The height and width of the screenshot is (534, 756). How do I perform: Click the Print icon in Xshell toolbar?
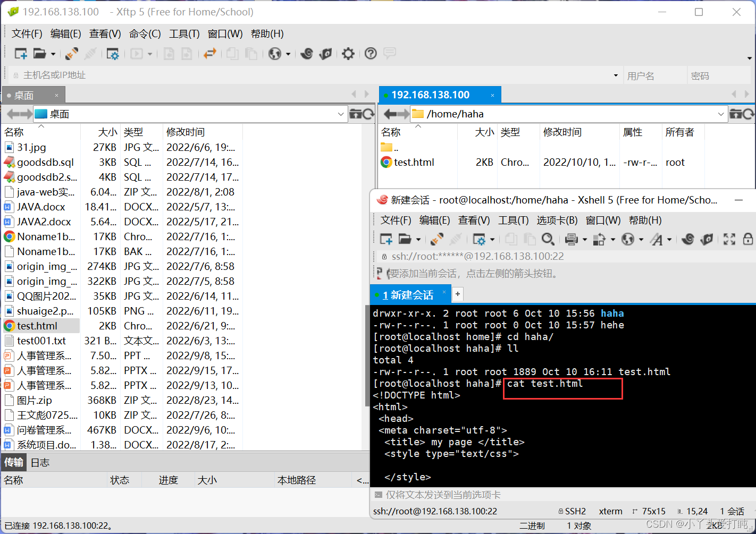click(x=572, y=240)
